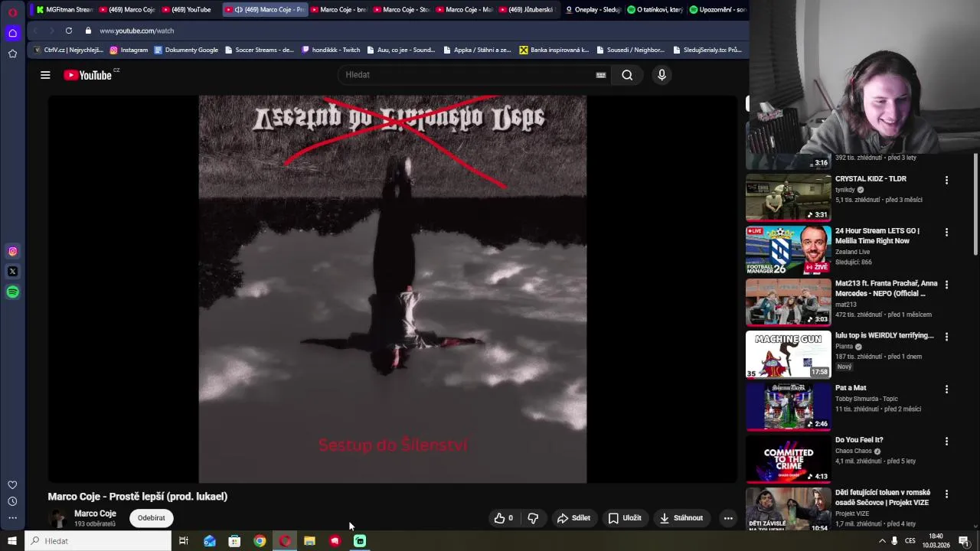This screenshot has height=551, width=980.
Task: Open Microsoft Store from the taskbar
Action: 234,541
